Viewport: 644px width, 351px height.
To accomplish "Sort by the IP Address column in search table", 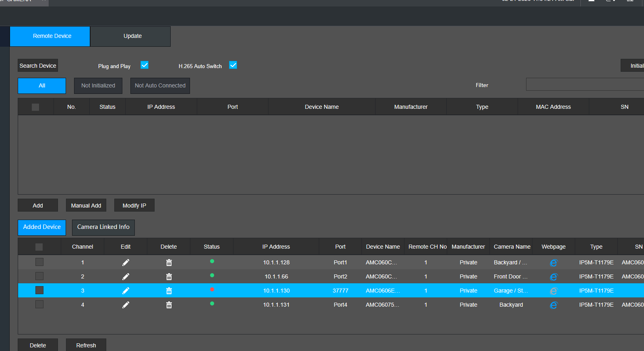I will coord(161,107).
